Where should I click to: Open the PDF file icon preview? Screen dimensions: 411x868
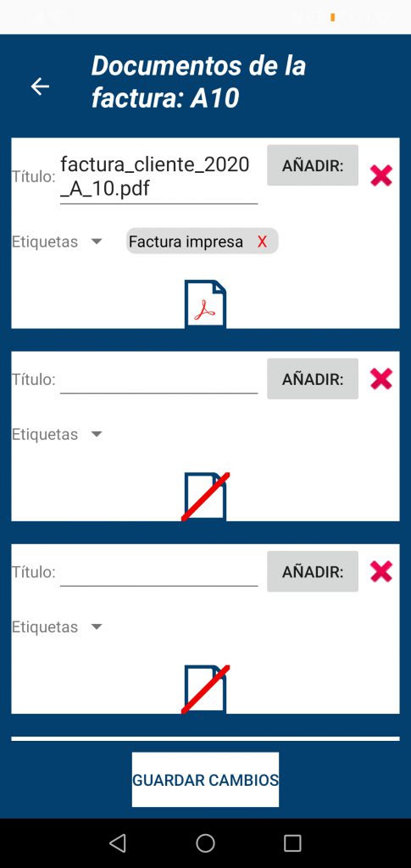(x=205, y=303)
